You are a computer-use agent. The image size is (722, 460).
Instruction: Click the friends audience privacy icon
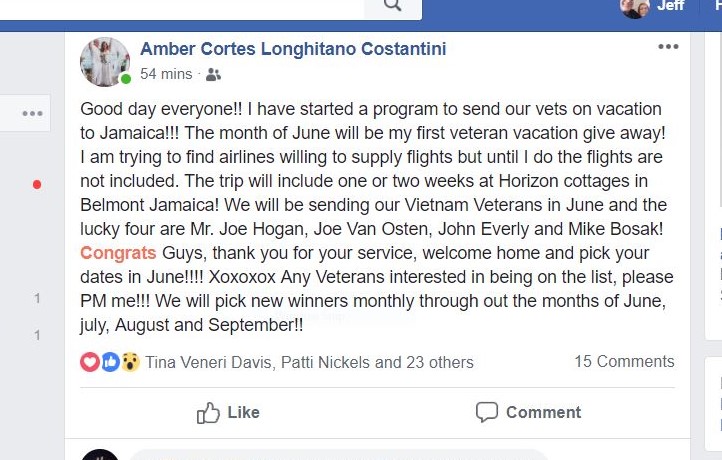[213, 74]
